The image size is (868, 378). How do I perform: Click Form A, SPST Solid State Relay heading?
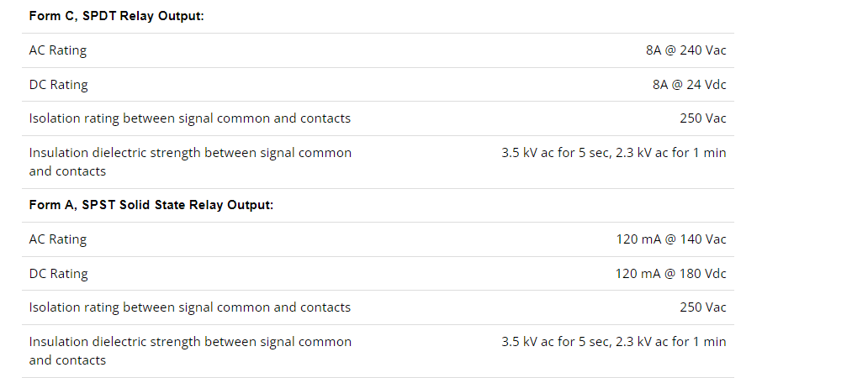click(x=151, y=205)
